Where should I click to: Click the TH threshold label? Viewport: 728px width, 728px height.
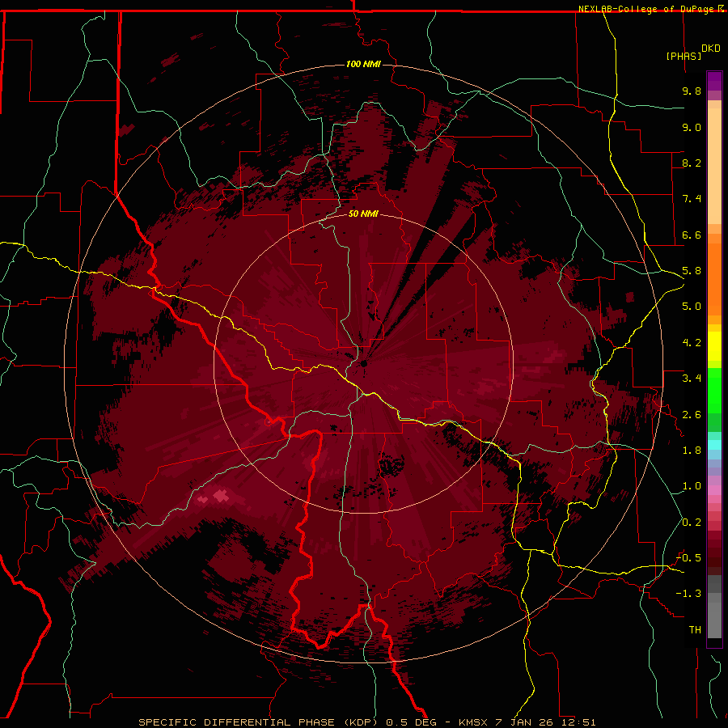[695, 630]
